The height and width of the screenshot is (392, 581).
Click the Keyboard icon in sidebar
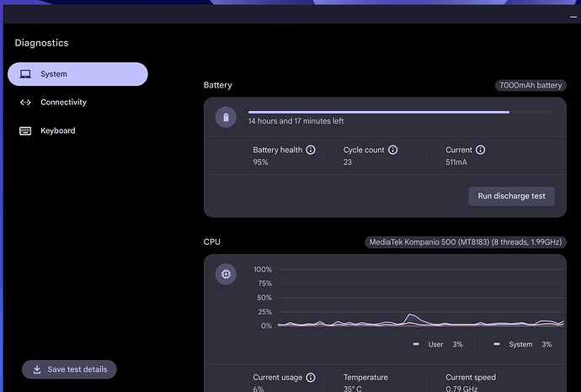25,130
